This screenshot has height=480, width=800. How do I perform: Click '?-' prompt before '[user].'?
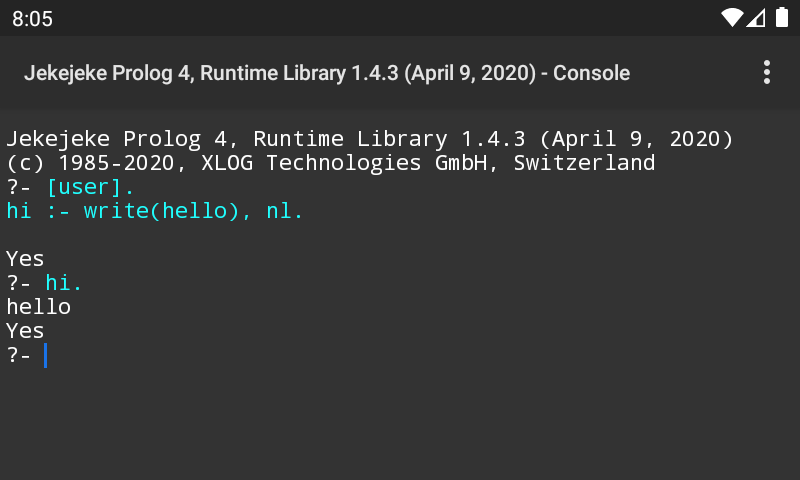(19, 187)
